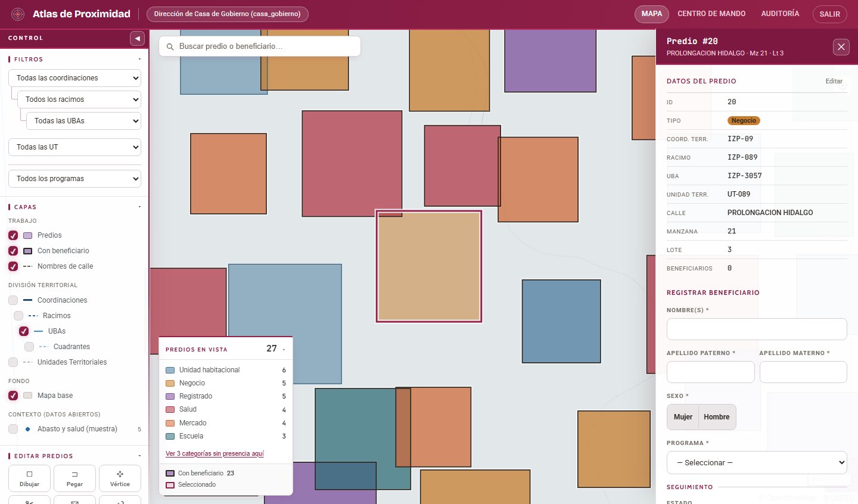Click the Seleccionado legend swatch
This screenshot has width=858, height=504.
(170, 485)
